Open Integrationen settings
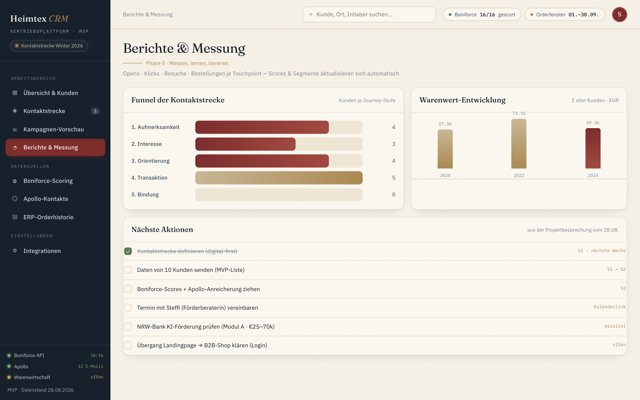Image resolution: width=640 pixels, height=400 pixels. [x=55, y=251]
